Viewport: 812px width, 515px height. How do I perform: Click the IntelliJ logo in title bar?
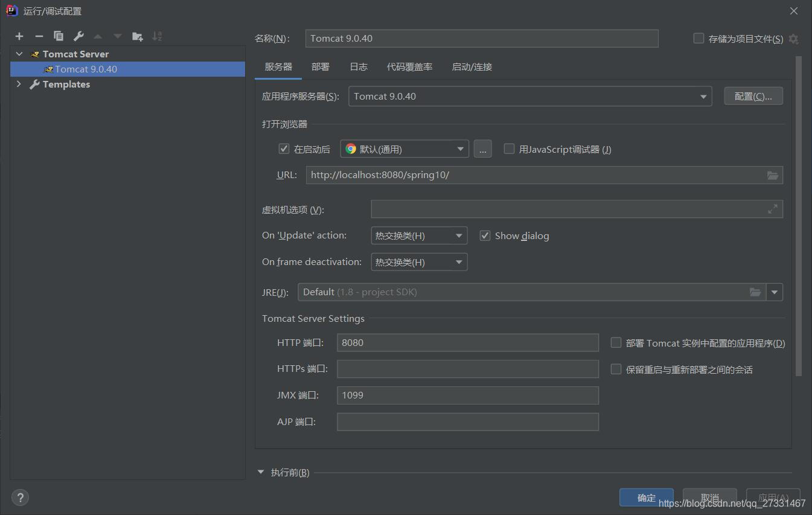11,10
